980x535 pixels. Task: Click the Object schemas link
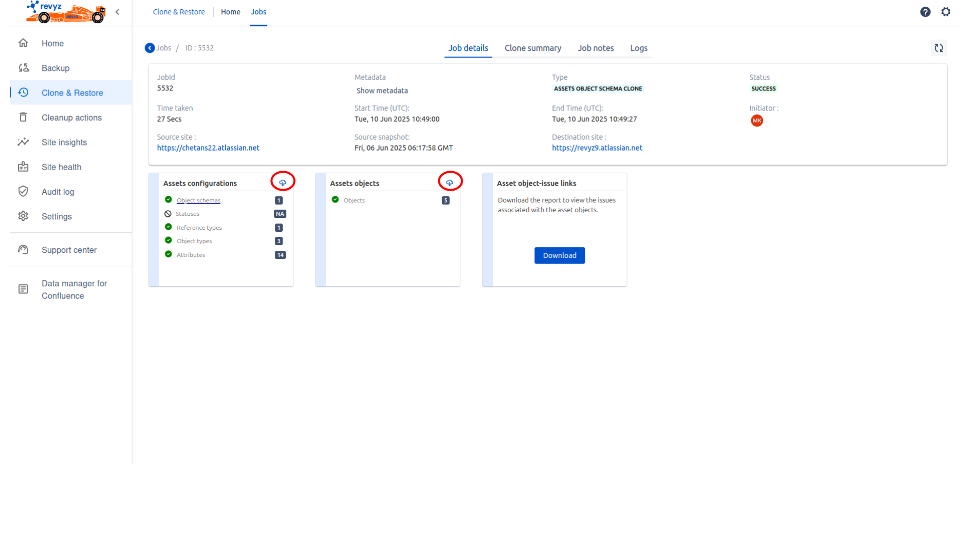tap(198, 200)
